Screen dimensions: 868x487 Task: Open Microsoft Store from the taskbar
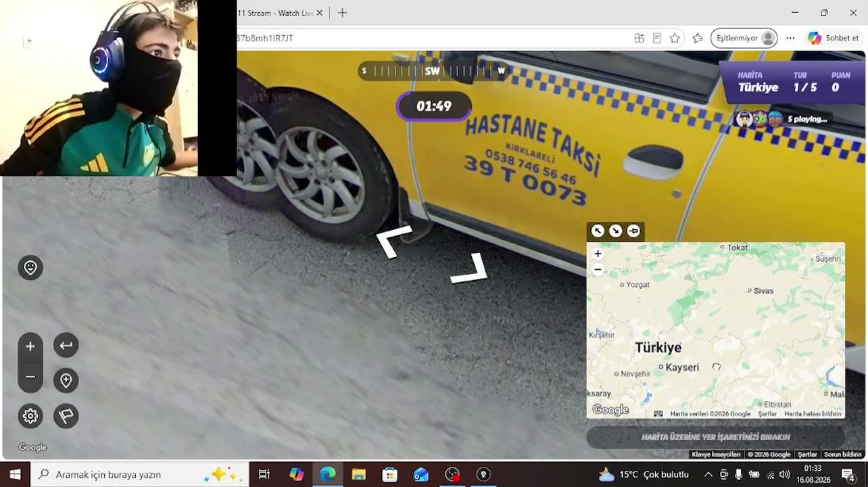pyautogui.click(x=390, y=474)
